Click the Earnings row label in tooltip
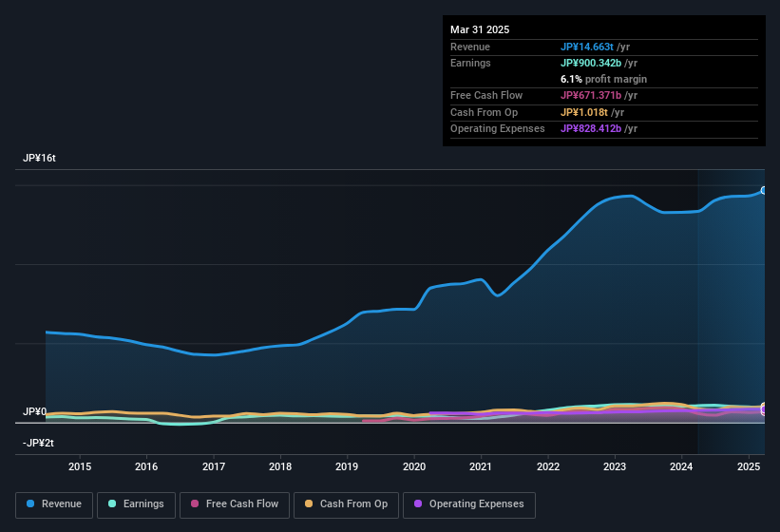The width and height of the screenshot is (780, 532). tap(470, 63)
